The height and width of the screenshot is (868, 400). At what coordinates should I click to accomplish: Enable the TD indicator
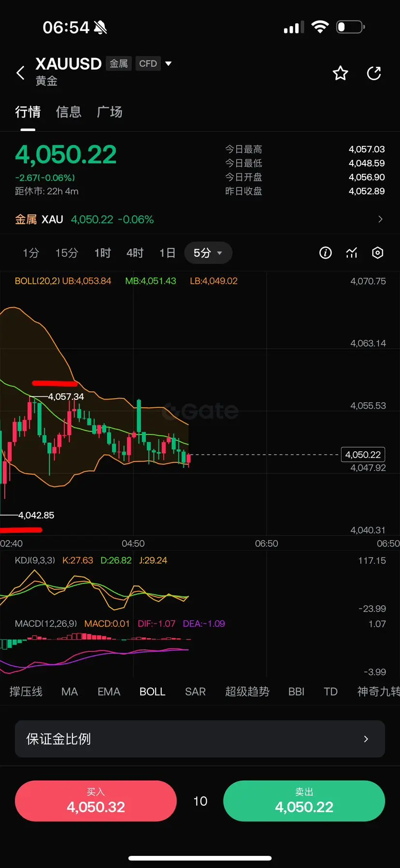[330, 691]
